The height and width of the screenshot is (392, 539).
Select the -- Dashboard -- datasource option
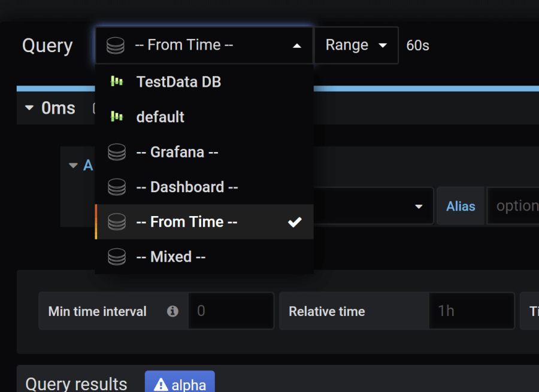pos(187,187)
